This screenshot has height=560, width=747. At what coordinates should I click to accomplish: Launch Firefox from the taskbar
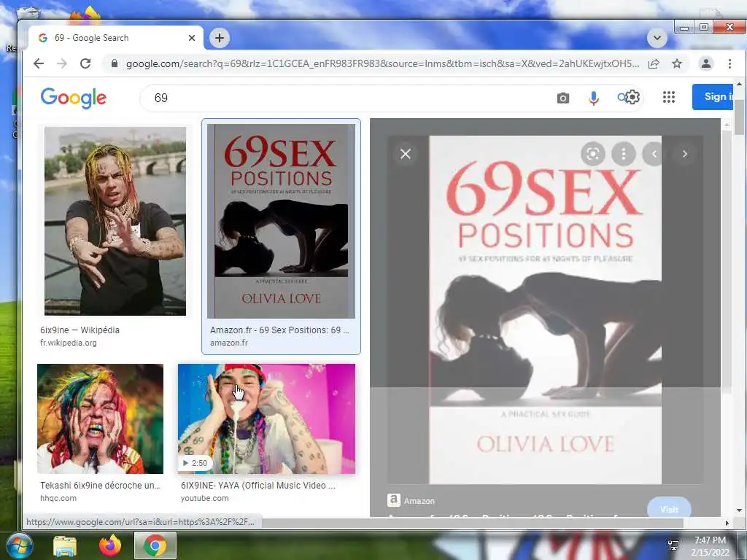click(110, 545)
